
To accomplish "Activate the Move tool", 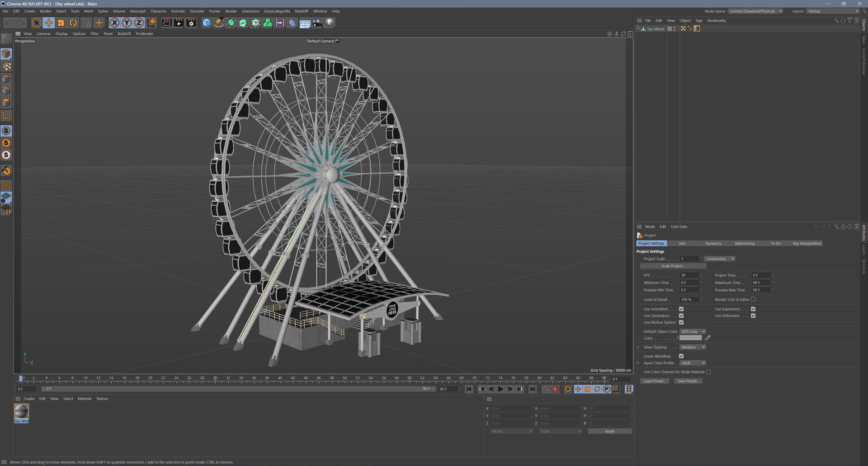I will (49, 23).
